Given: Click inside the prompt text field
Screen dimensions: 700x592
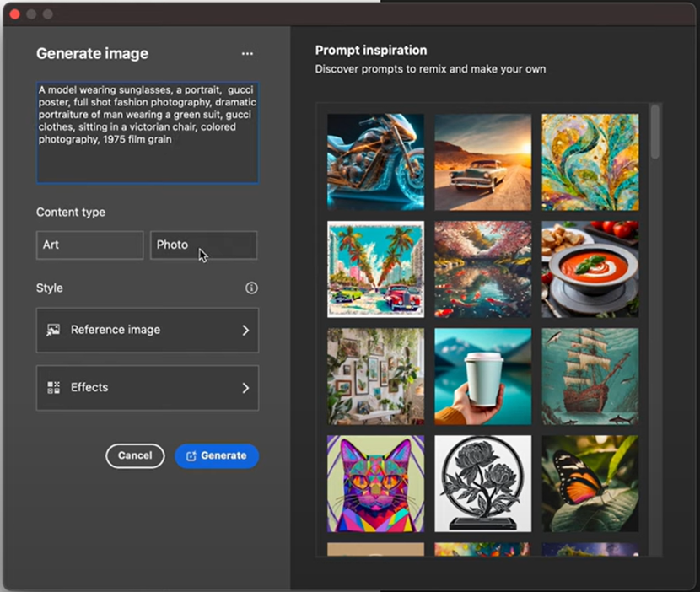Looking at the screenshot, I should 147,131.
